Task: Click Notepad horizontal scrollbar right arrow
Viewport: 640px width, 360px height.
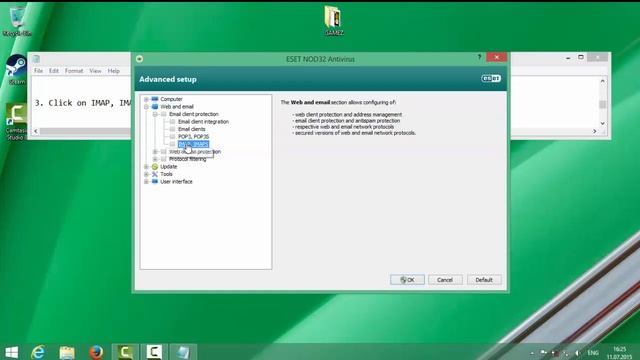Action: [x=595, y=131]
